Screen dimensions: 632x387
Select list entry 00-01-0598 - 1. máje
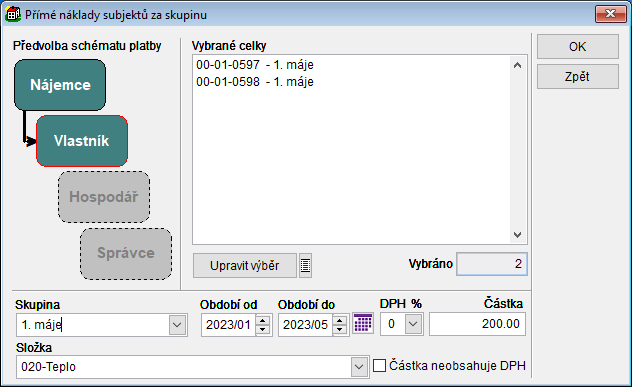point(255,82)
